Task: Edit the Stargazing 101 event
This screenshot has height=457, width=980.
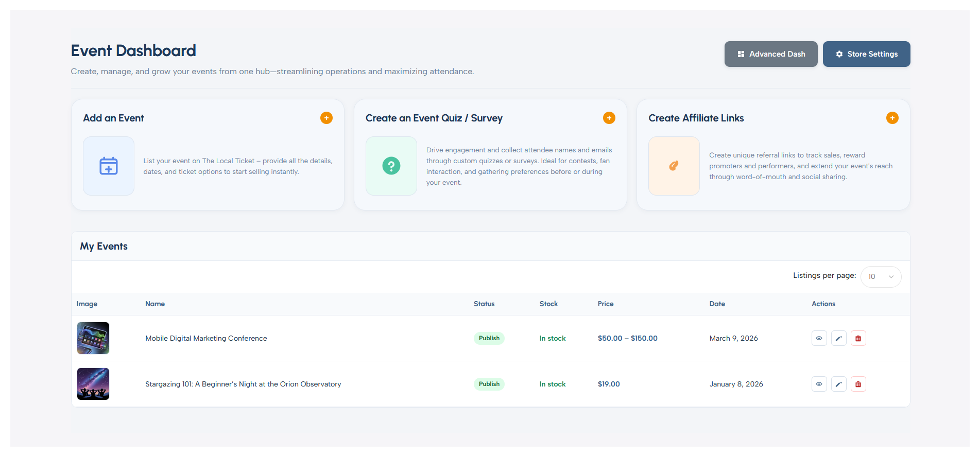Action: pyautogui.click(x=839, y=384)
